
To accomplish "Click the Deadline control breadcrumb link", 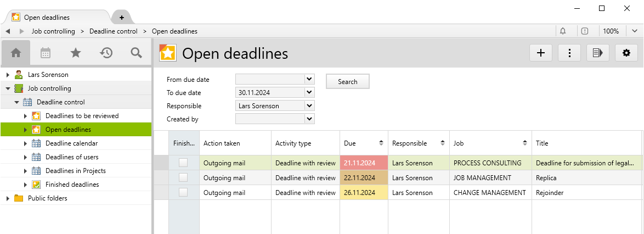I will tap(113, 31).
